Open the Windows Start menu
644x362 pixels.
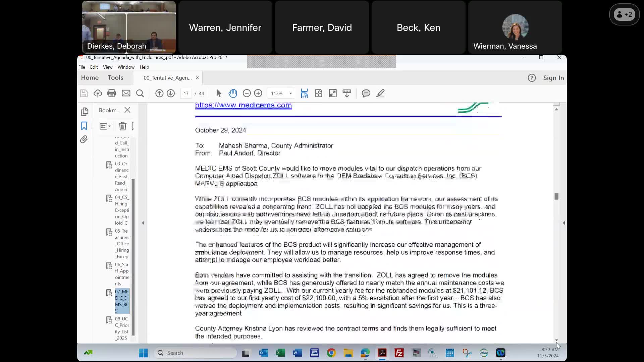pyautogui.click(x=143, y=353)
